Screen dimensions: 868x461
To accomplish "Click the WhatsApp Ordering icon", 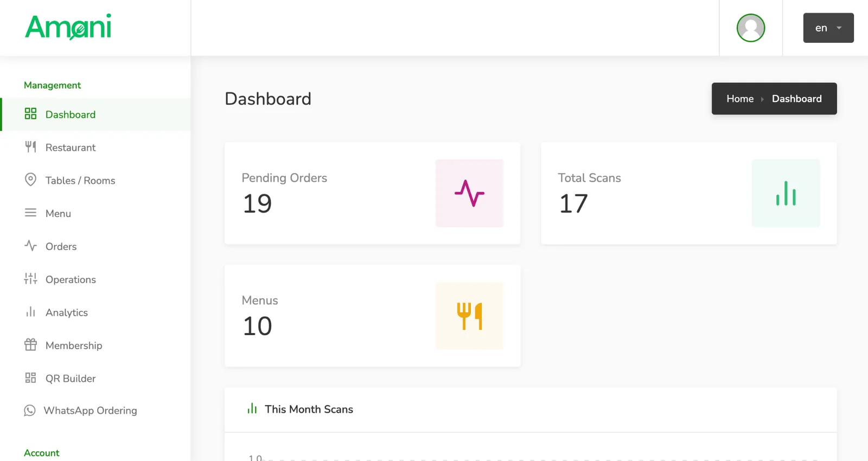I will [x=30, y=411].
